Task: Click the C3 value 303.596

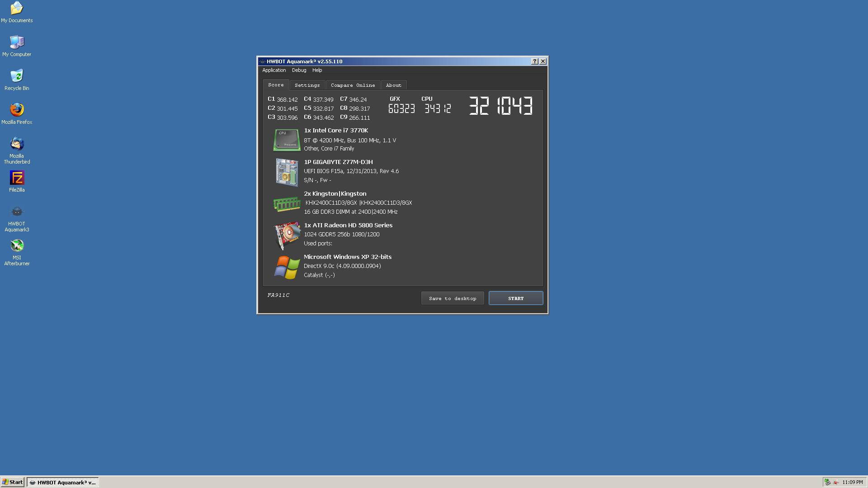Action: (287, 117)
